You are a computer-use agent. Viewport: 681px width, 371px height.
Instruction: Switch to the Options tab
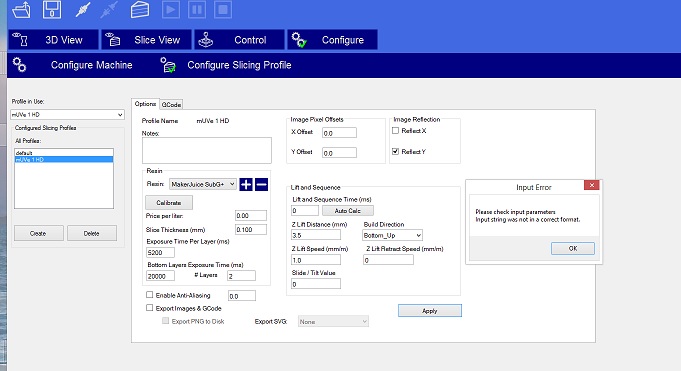145,104
